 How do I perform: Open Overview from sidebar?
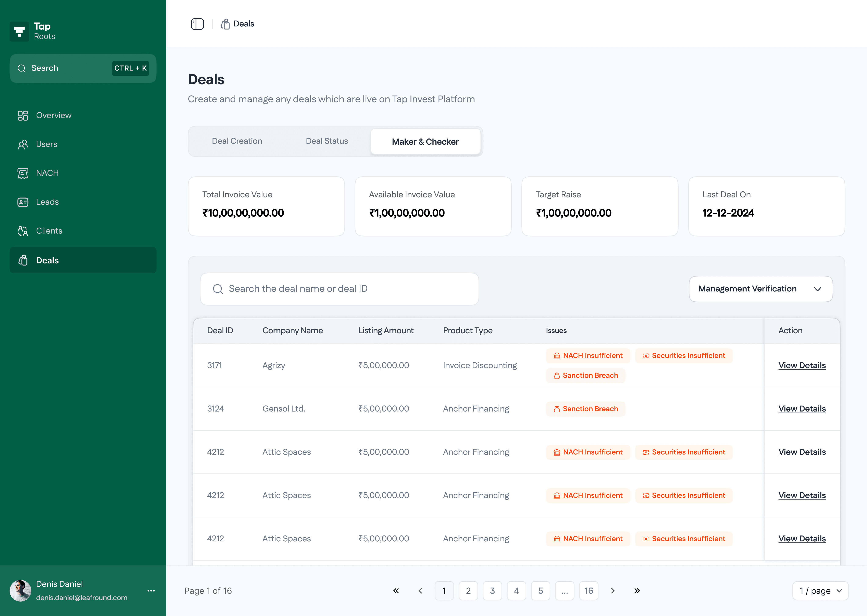(54, 115)
